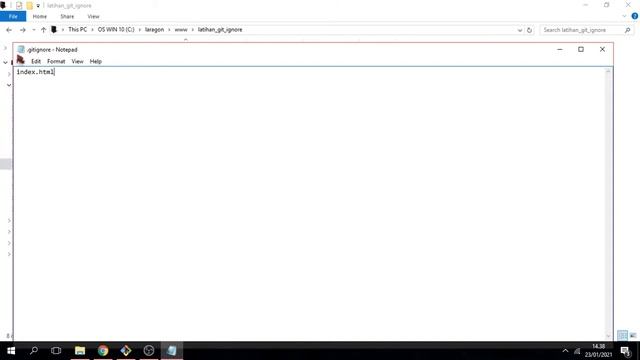This screenshot has height=360, width=640.
Task: Expand the Explorer ribbon chevron
Action: [x=624, y=16]
